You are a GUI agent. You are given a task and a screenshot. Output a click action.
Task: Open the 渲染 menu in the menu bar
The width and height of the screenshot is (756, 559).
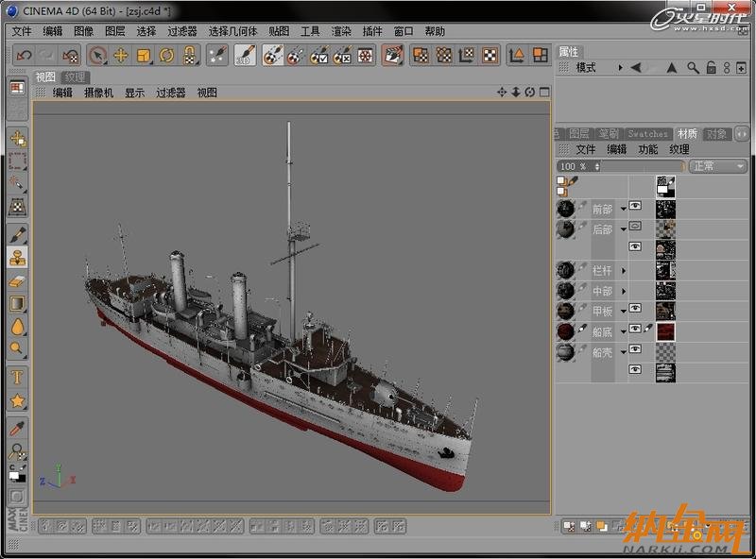click(341, 31)
